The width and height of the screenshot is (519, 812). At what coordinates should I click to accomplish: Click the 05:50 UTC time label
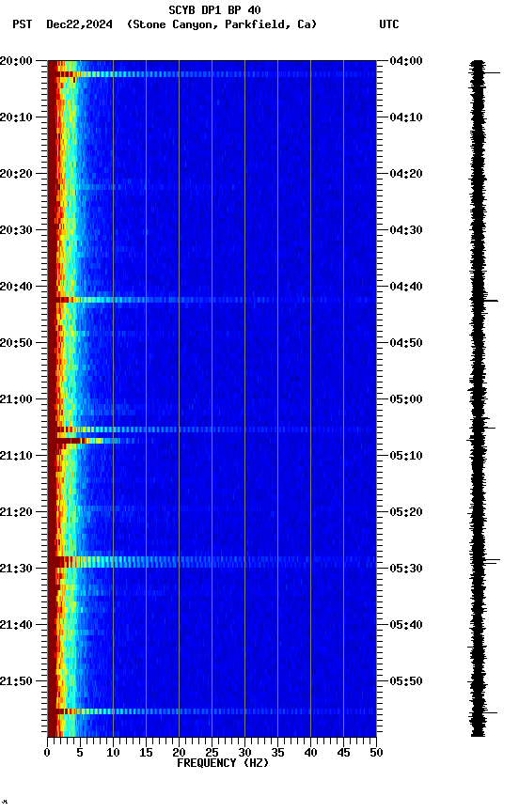406,681
